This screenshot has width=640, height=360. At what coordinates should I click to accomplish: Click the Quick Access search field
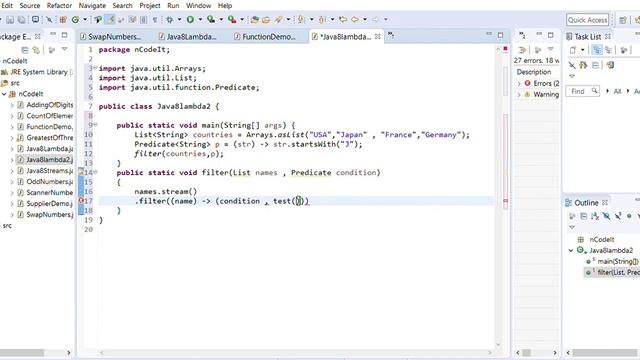click(587, 20)
